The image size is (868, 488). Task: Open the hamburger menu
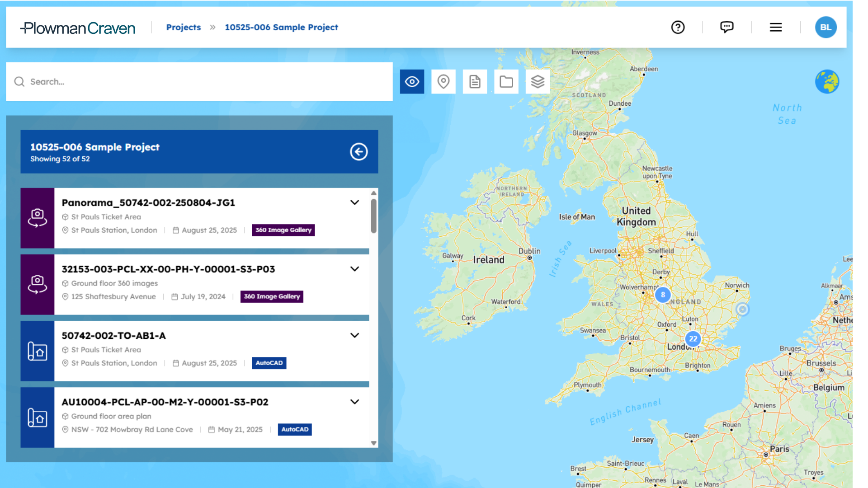(x=776, y=28)
